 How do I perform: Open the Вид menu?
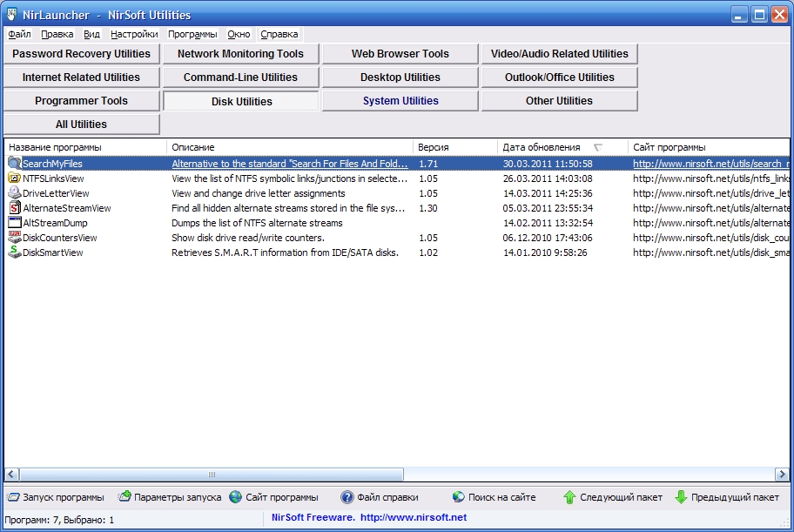(91, 34)
